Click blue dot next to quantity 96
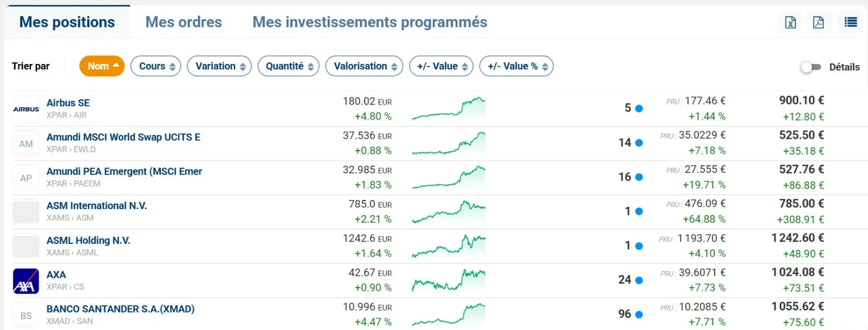Screen dimensions: 868x330 pyautogui.click(x=639, y=314)
